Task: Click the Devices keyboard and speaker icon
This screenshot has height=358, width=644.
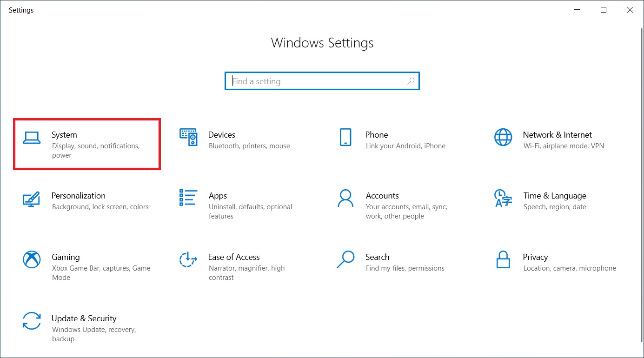Action: pyautogui.click(x=188, y=137)
